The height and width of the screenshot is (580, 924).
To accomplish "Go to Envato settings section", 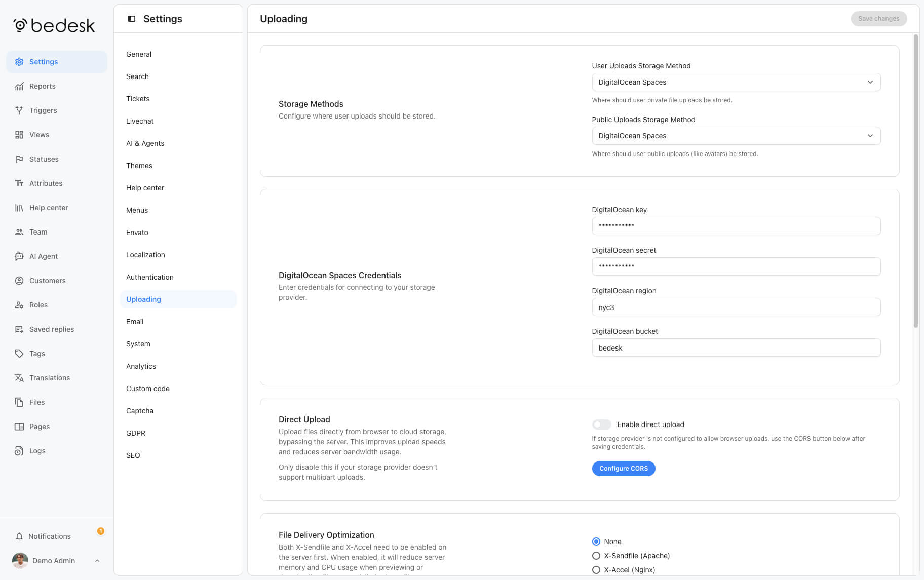I will pyautogui.click(x=178, y=233).
